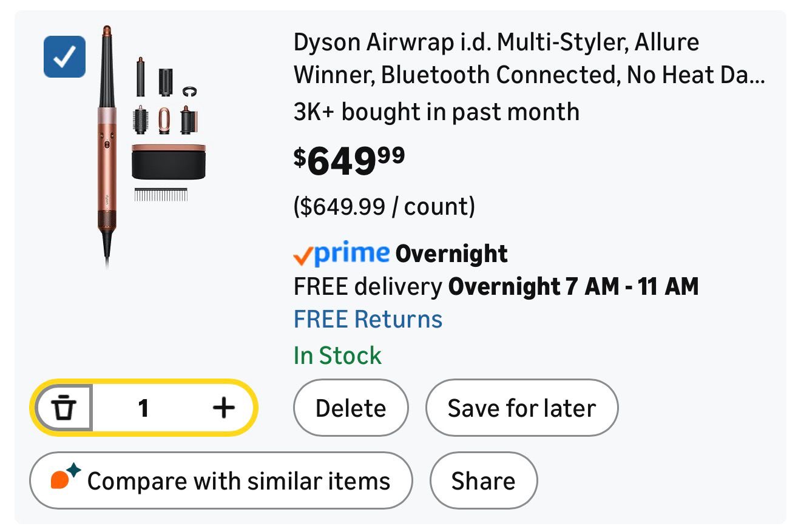The width and height of the screenshot is (801, 532).
Task: Uncheck the Dyson Airwrap item checkbox
Action: (x=64, y=57)
